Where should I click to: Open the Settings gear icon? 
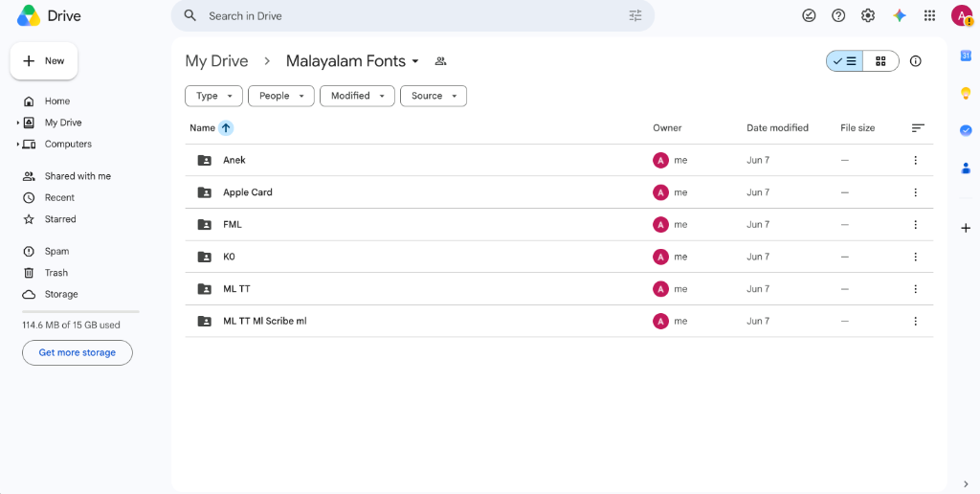(x=867, y=15)
